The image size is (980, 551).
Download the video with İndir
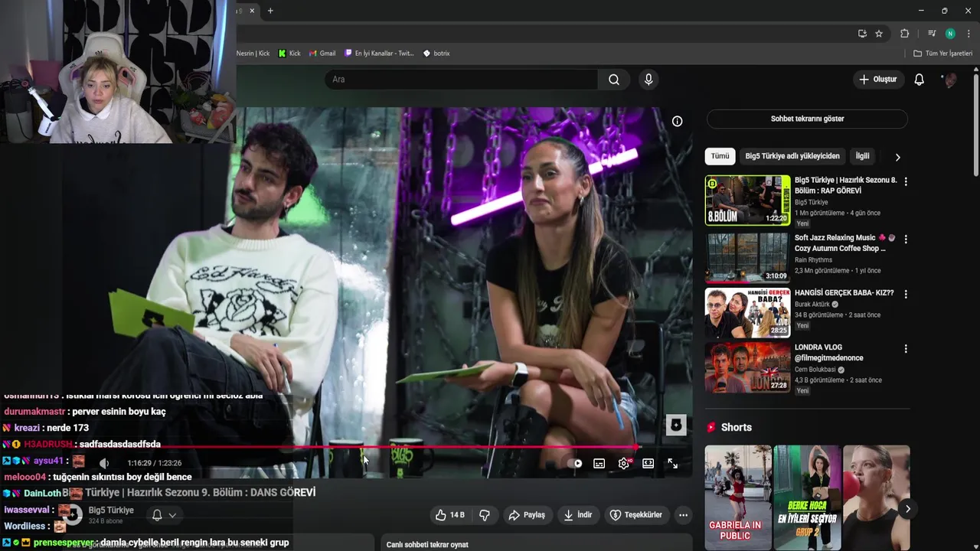578,515
